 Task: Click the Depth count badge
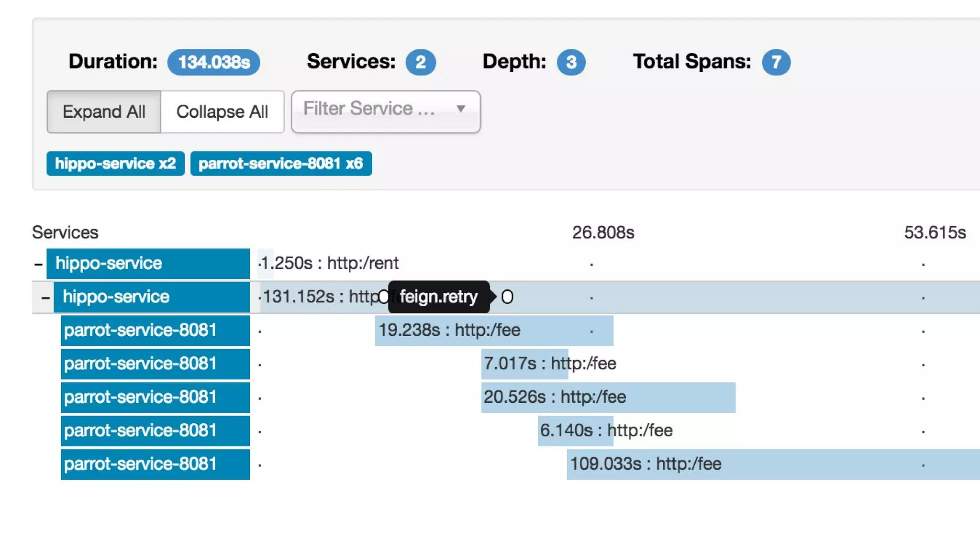pos(571,62)
